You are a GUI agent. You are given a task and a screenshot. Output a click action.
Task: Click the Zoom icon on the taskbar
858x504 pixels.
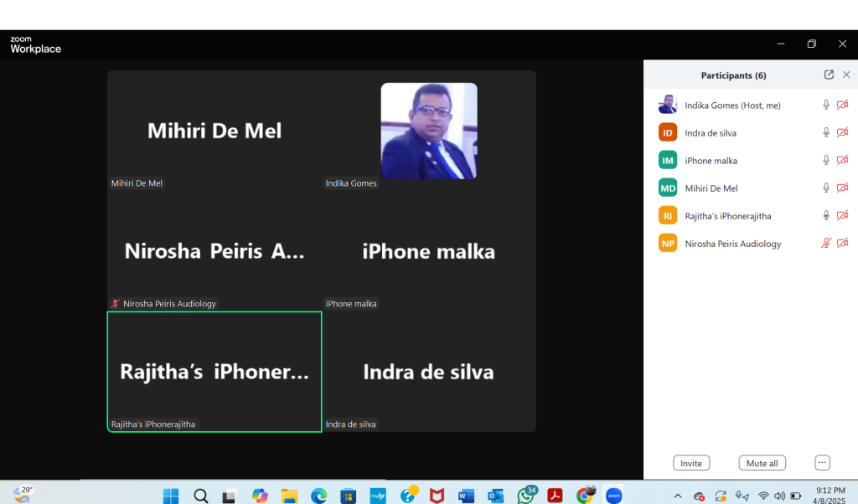click(614, 496)
